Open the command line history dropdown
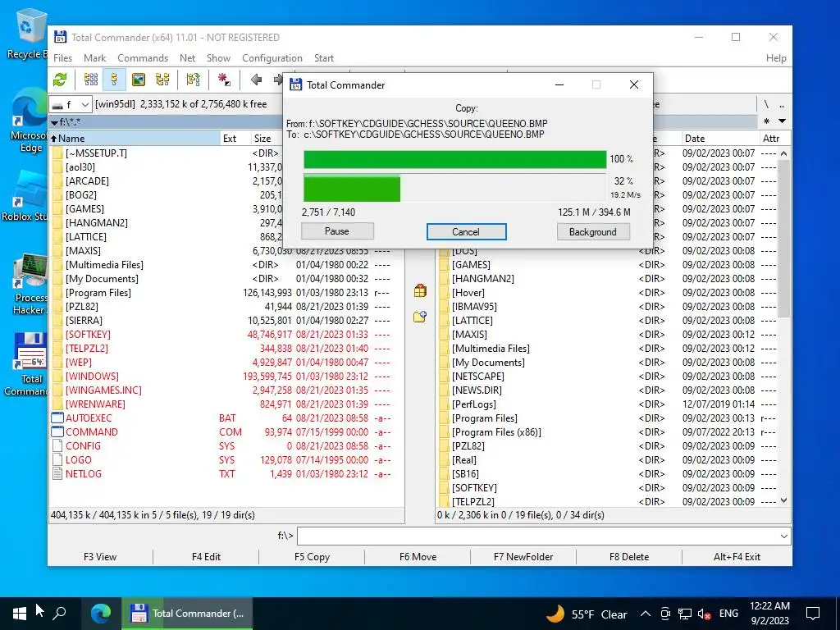The height and width of the screenshot is (630, 840). 784,536
